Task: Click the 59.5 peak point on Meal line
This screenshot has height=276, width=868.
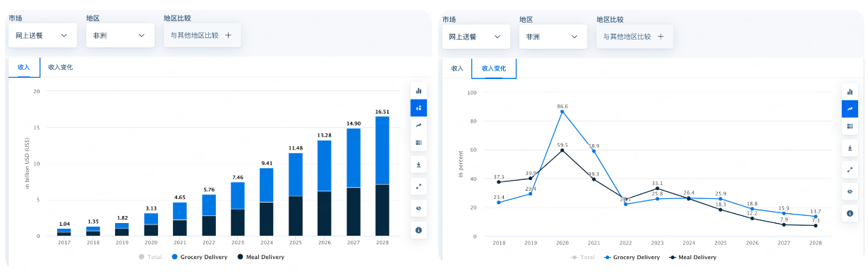Action: coord(562,150)
